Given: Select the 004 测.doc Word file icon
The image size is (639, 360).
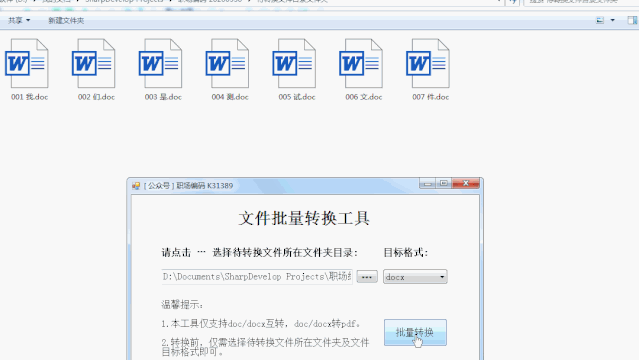Looking at the screenshot, I should pos(227,63).
